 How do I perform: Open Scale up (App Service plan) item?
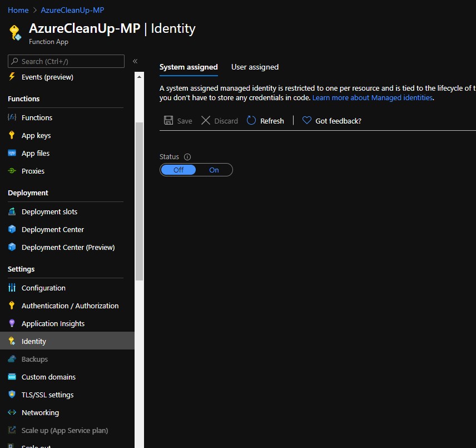pos(65,430)
